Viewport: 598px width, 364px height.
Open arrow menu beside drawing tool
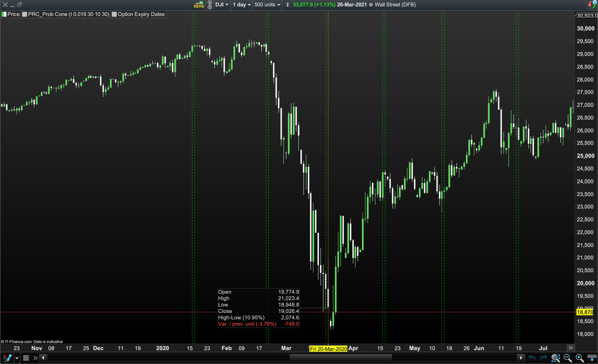(x=17, y=358)
